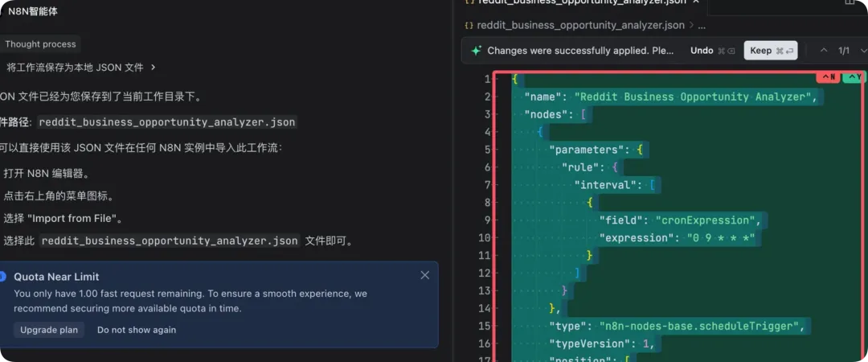Click line number 1 in the editor gutter

(x=487, y=79)
